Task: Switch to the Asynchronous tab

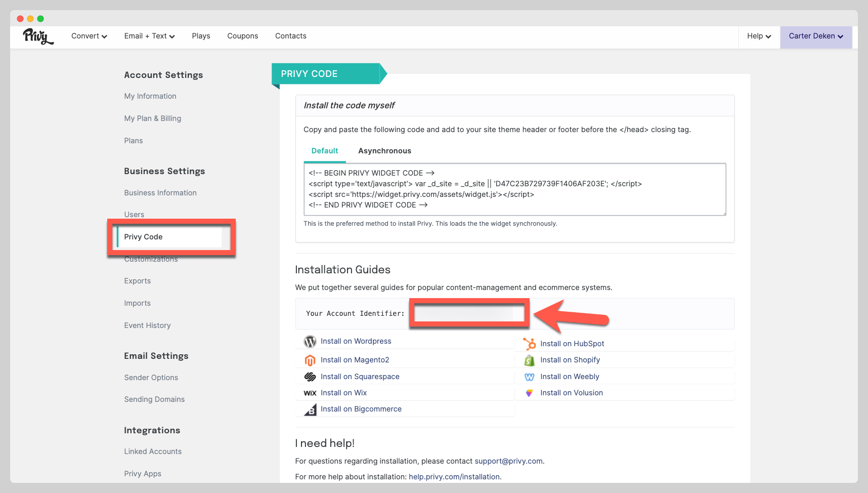Action: (384, 151)
